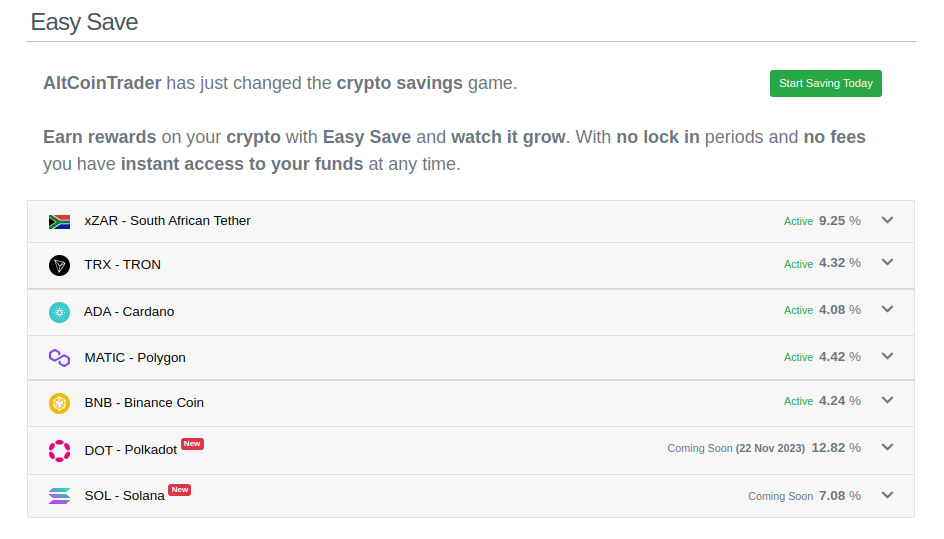Viewport: 944px width, 539px height.
Task: Expand the BNB row chevron
Action: click(x=887, y=400)
